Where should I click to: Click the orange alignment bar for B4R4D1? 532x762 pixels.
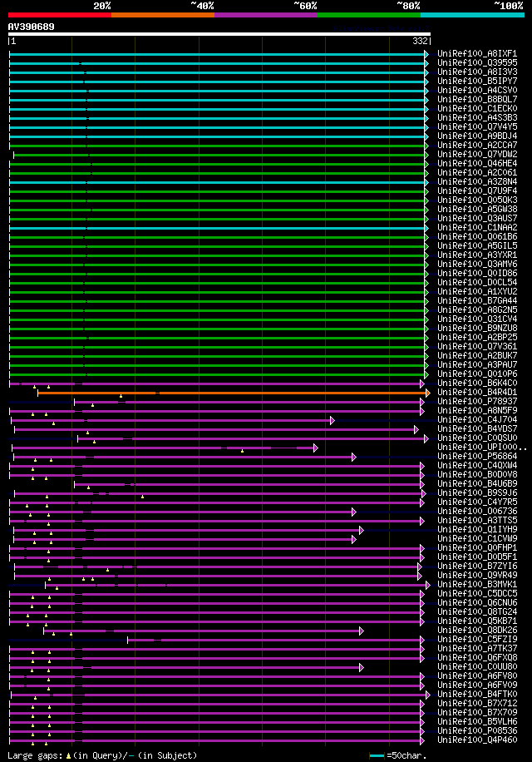(x=232, y=393)
